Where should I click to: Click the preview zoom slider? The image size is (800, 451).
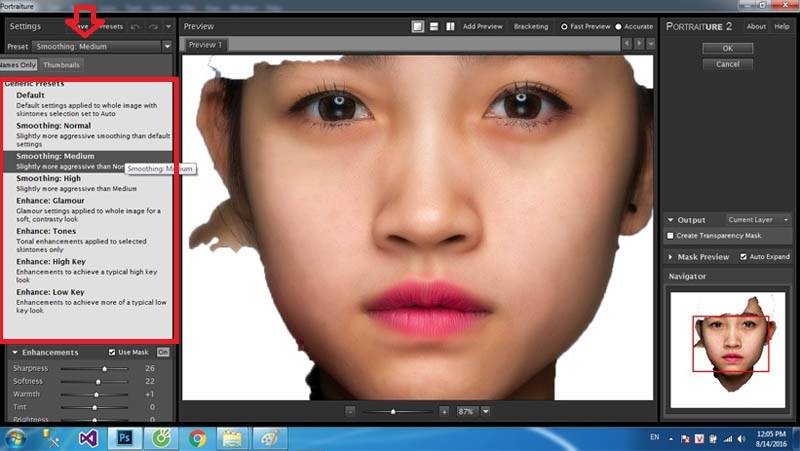click(398, 411)
